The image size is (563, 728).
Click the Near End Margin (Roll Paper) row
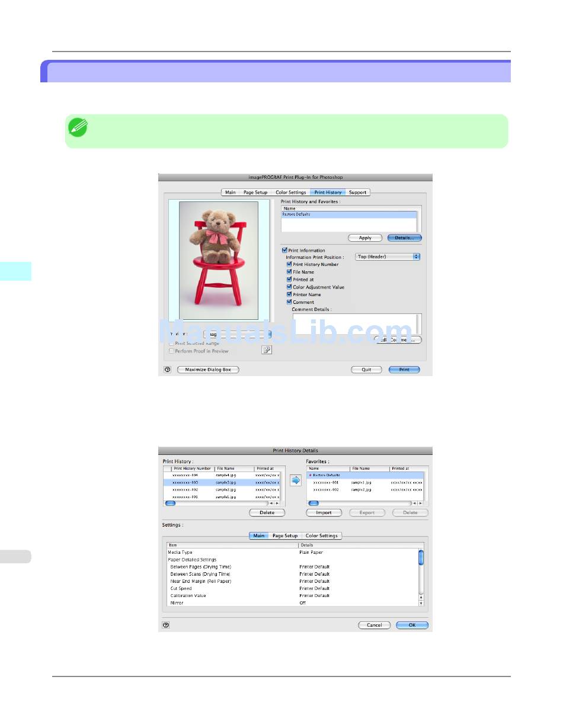(x=293, y=581)
